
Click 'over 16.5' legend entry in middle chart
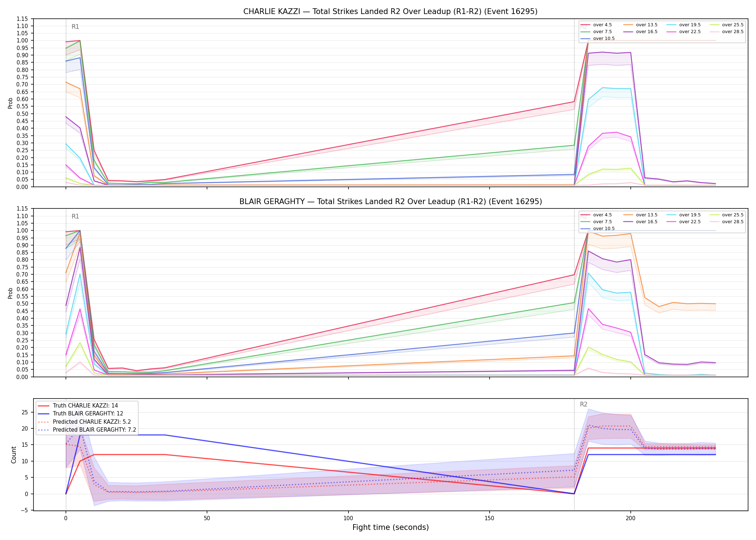click(x=640, y=222)
